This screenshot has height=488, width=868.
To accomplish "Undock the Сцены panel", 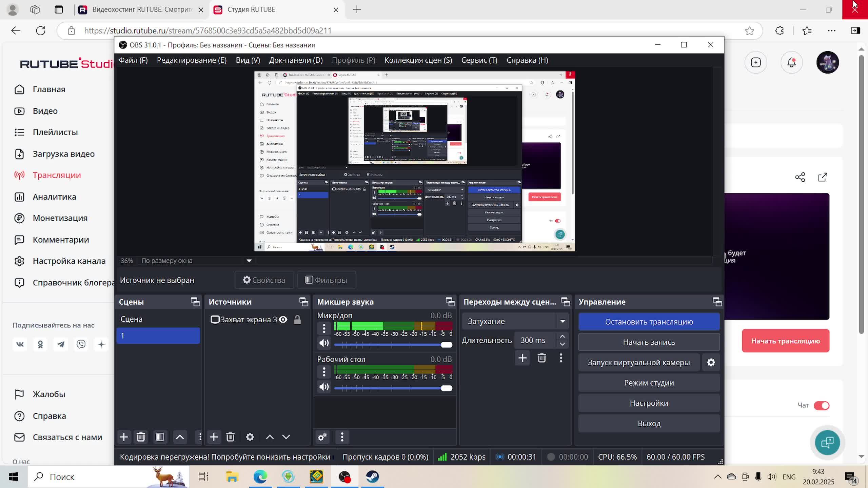I will tap(195, 302).
